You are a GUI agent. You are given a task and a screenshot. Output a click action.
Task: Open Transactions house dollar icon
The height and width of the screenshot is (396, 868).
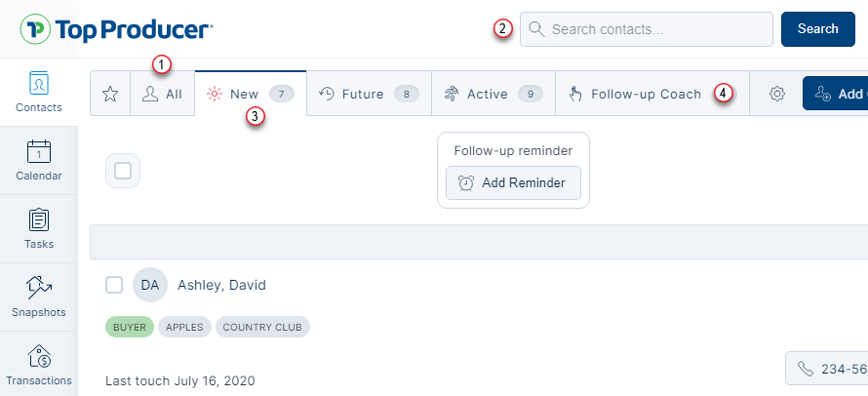(x=39, y=356)
